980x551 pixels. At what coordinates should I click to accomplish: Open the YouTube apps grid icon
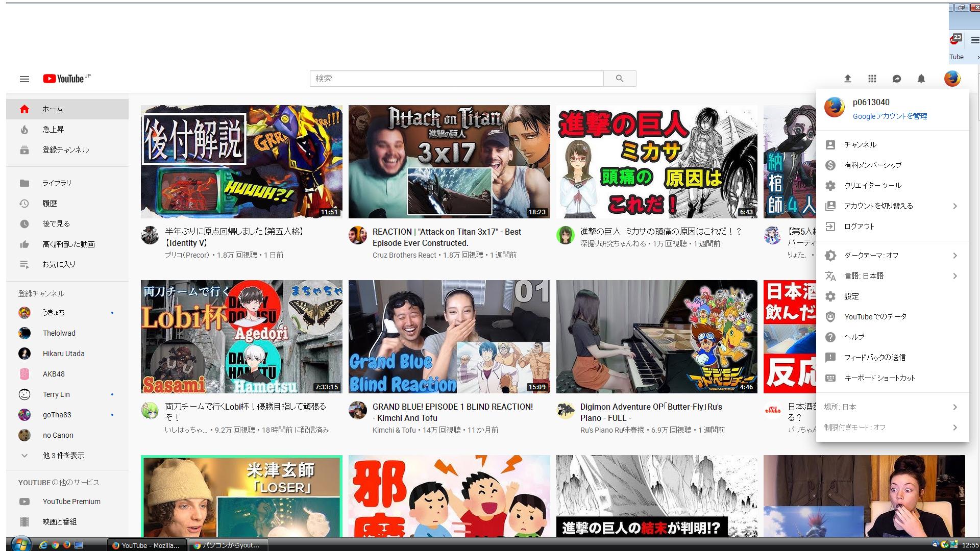coord(872,79)
